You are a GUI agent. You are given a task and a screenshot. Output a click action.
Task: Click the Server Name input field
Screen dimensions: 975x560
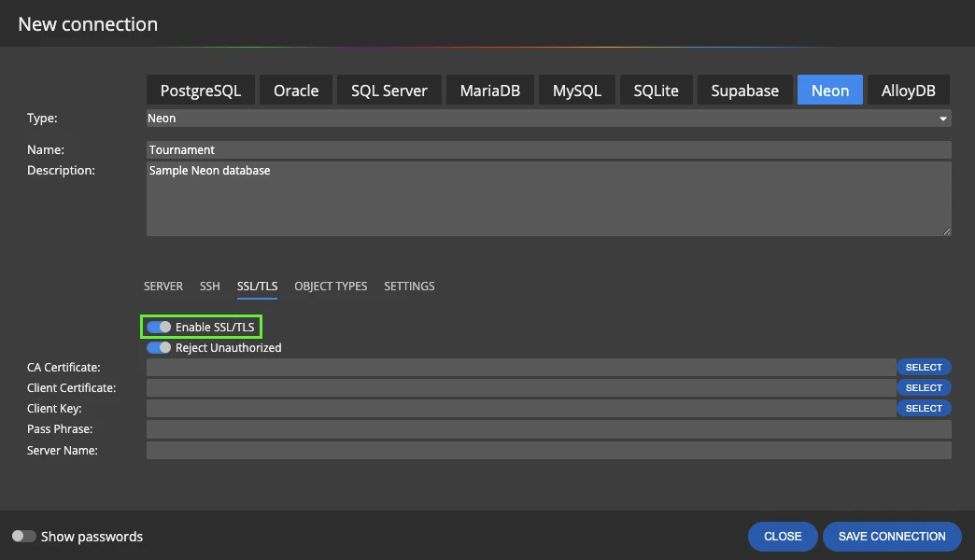(548, 451)
